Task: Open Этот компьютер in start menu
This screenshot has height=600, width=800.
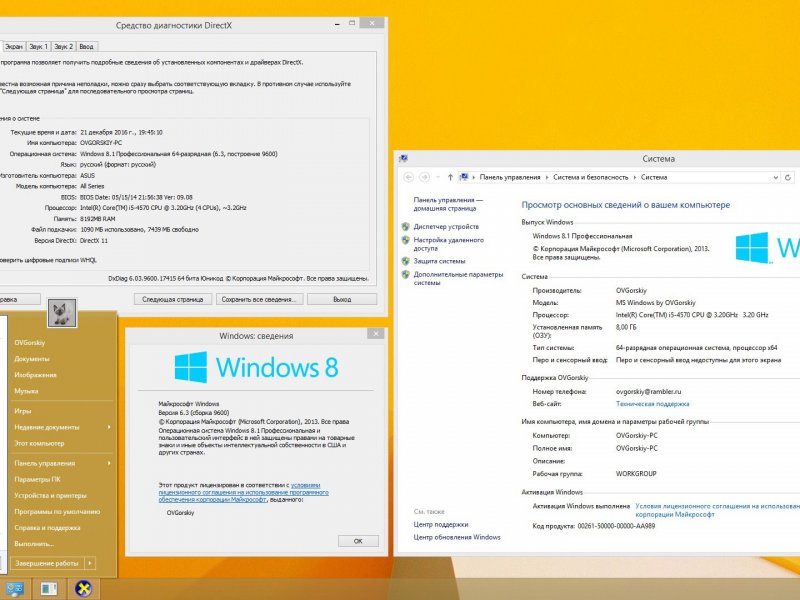Action: (39, 443)
